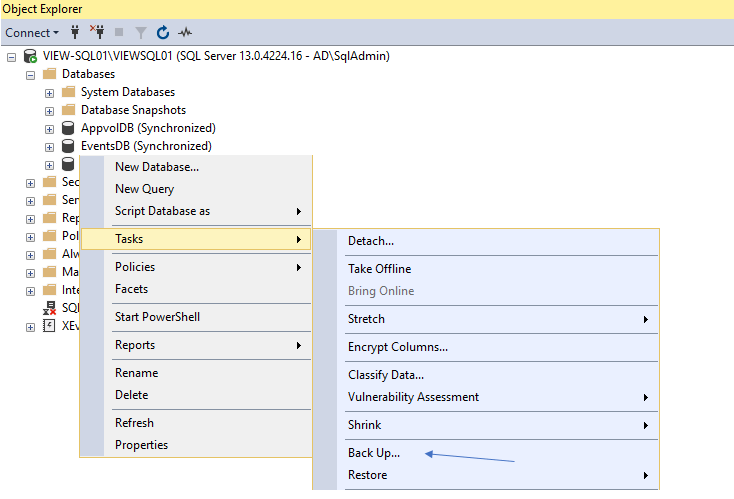Click the Connect Object Explorer plug icon

76,33
